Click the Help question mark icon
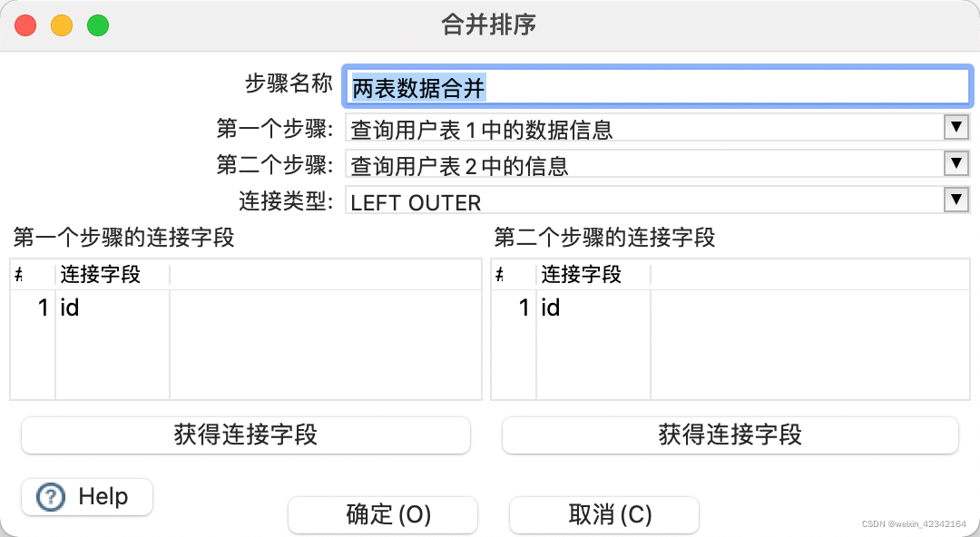Viewport: 980px width, 537px height. (51, 498)
